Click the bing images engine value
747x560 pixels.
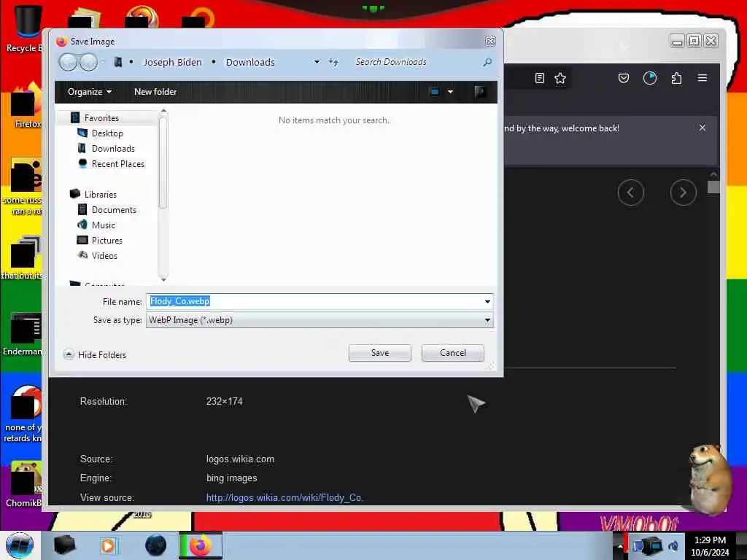231,478
